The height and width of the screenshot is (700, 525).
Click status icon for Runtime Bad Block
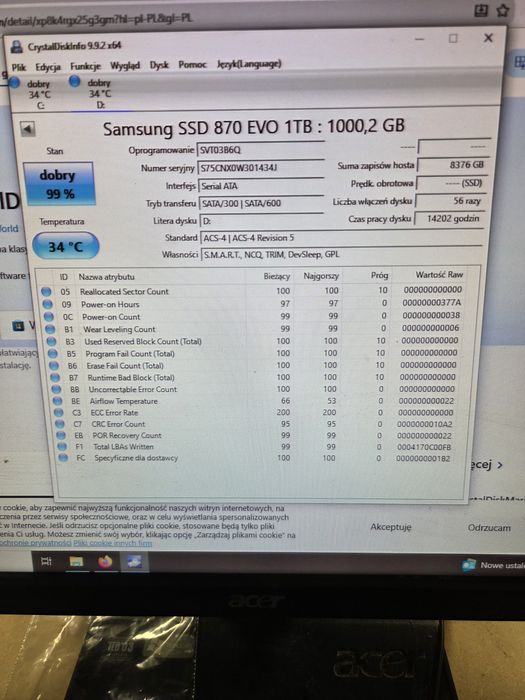55,378
